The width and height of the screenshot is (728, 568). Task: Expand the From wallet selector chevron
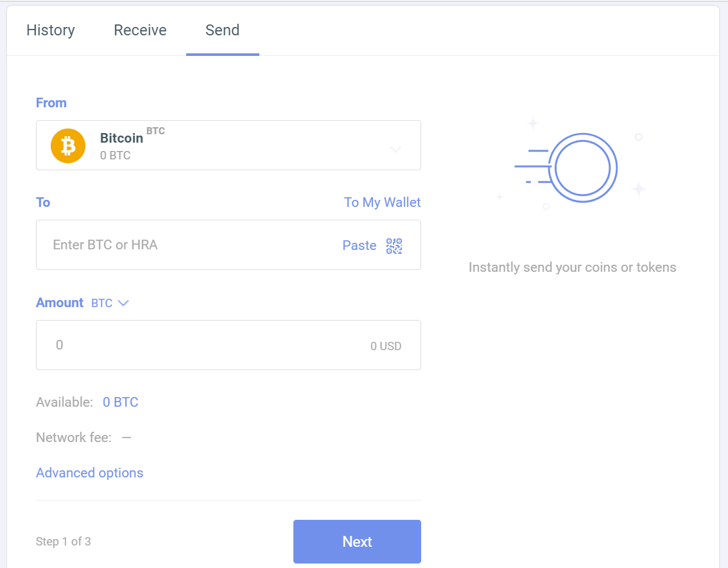point(396,149)
